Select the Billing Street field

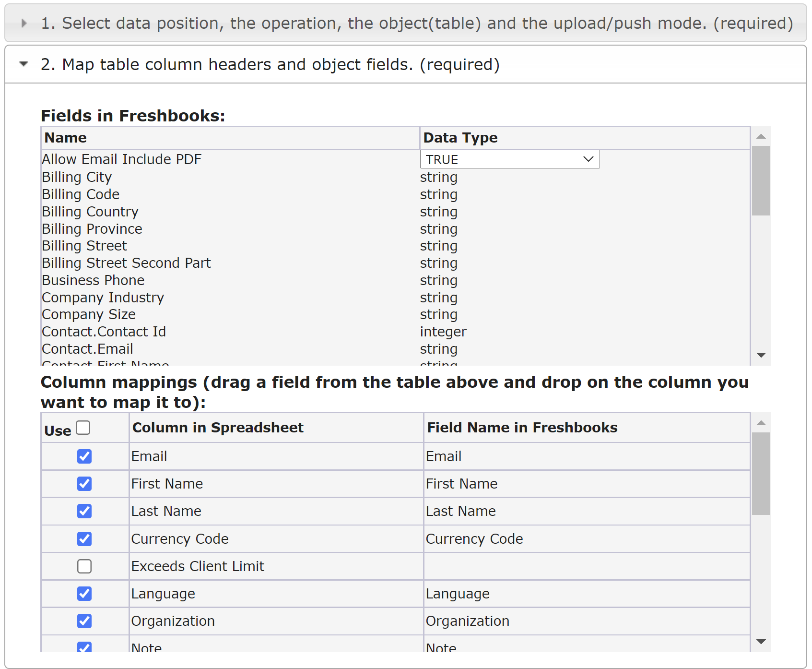click(x=84, y=246)
